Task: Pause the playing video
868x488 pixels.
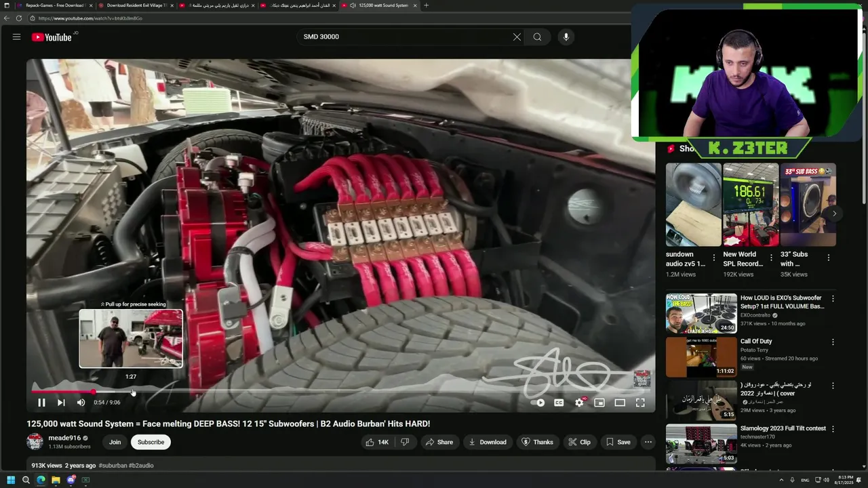Action: coord(41,403)
